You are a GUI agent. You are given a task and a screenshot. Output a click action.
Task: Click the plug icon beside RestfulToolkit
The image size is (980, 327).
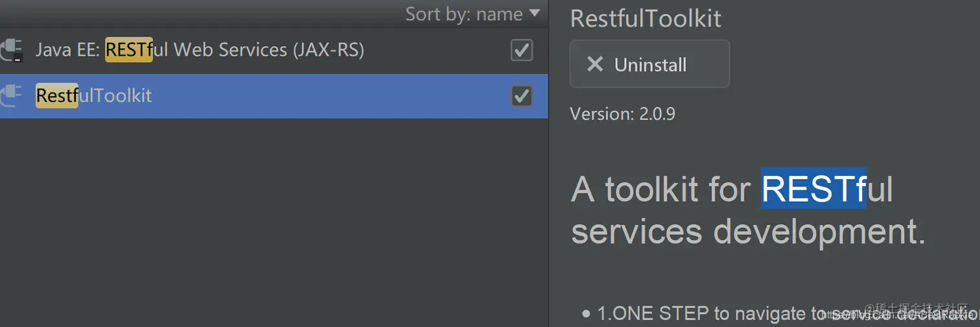click(x=11, y=96)
